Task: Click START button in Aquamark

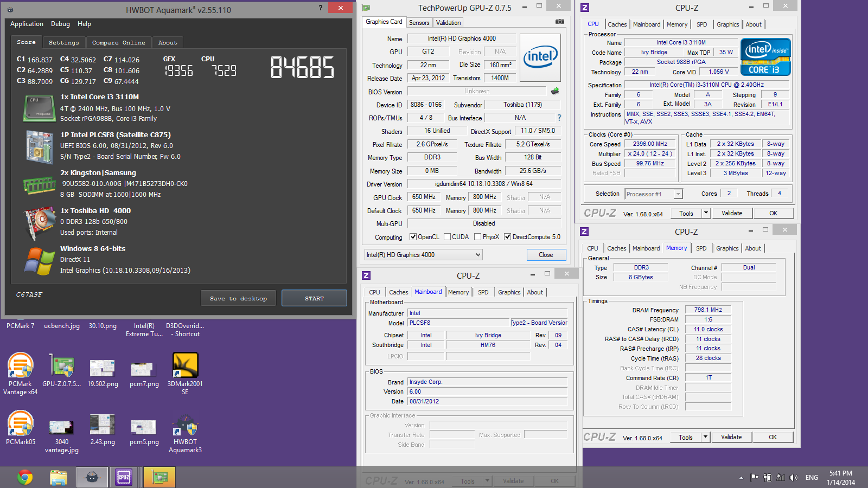Action: tap(314, 298)
